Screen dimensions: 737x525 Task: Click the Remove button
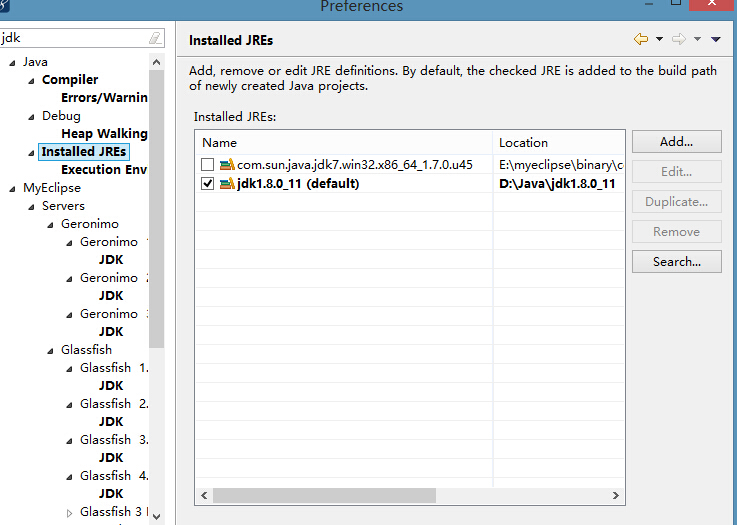pos(676,232)
